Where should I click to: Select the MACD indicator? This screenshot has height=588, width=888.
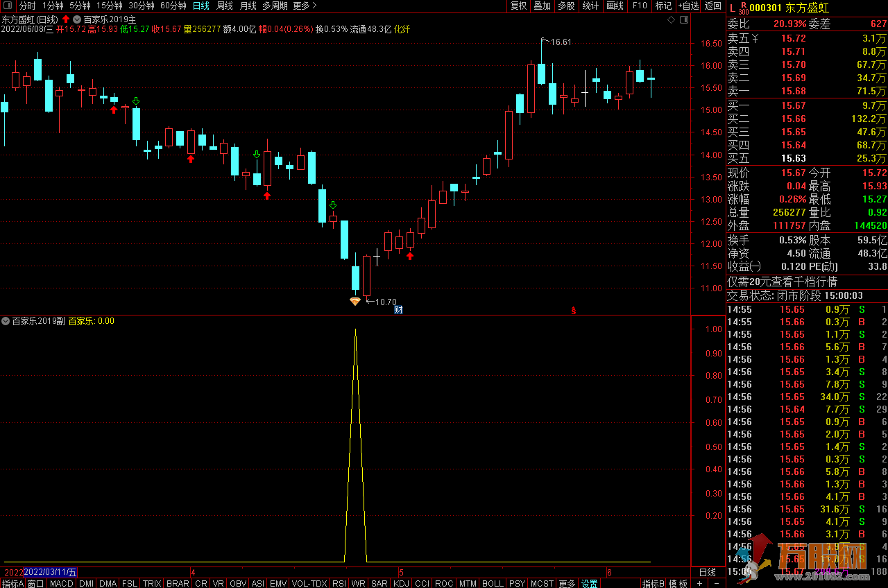[x=61, y=583]
